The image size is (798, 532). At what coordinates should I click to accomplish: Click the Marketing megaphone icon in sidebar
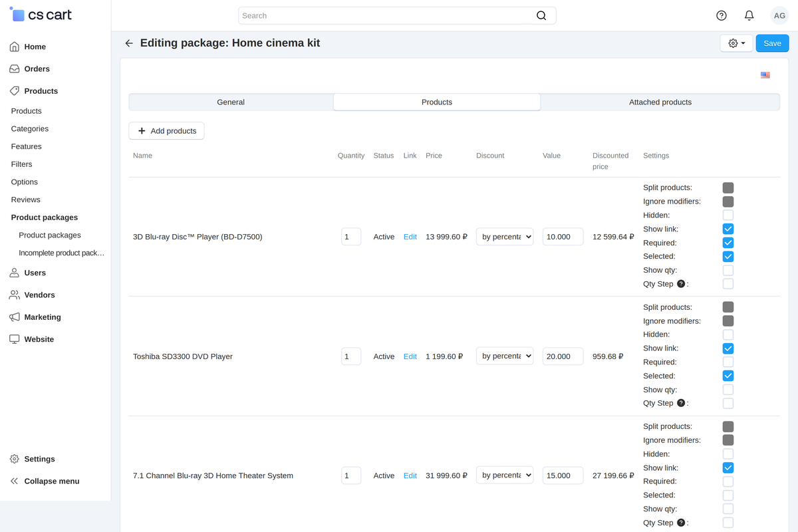[14, 317]
